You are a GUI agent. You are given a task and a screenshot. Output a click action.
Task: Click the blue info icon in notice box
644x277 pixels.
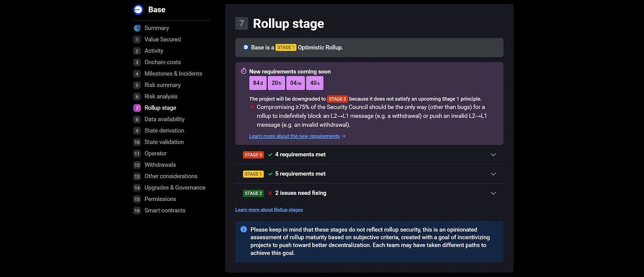coord(244,229)
